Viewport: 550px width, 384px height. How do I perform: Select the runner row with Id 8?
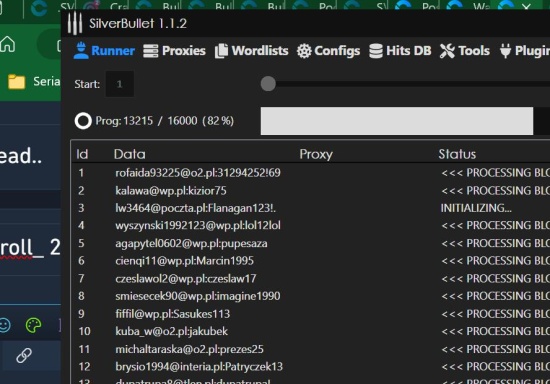tap(311, 296)
